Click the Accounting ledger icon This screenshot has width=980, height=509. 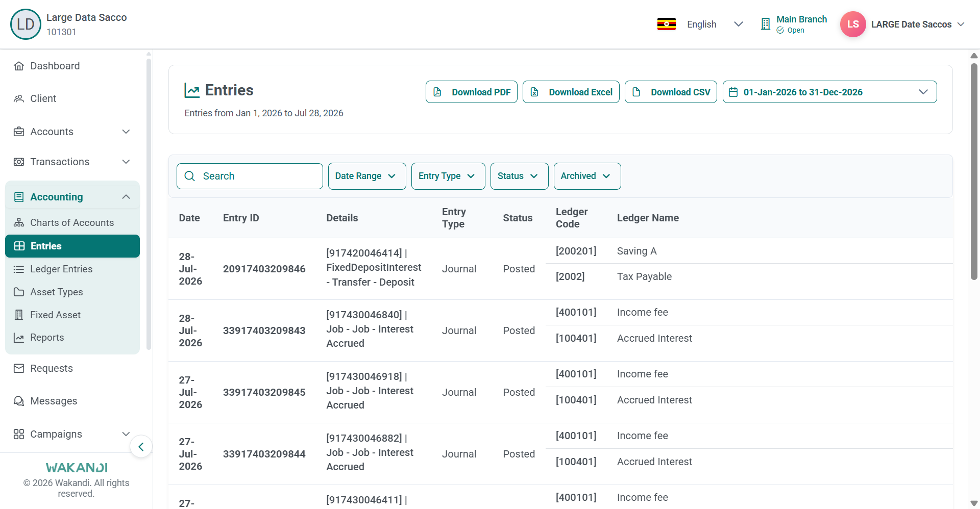pos(19,197)
